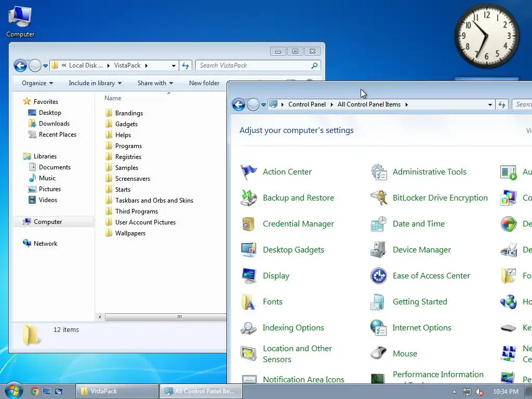Select the Brandings folder
The width and height of the screenshot is (532, 399).
point(129,113)
